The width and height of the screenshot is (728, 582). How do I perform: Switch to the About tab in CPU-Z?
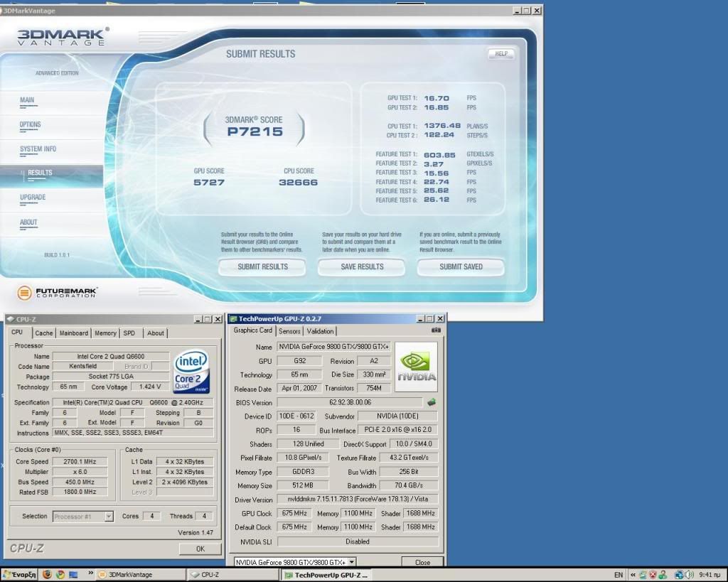[156, 333]
